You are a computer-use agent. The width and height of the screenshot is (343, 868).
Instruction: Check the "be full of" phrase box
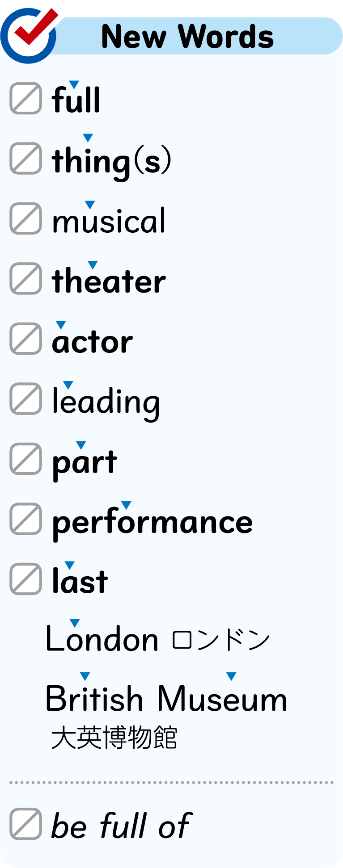[26, 824]
